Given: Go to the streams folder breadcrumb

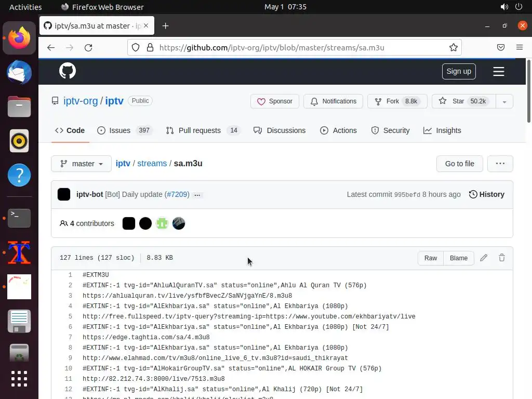Looking at the screenshot, I should pos(152,164).
